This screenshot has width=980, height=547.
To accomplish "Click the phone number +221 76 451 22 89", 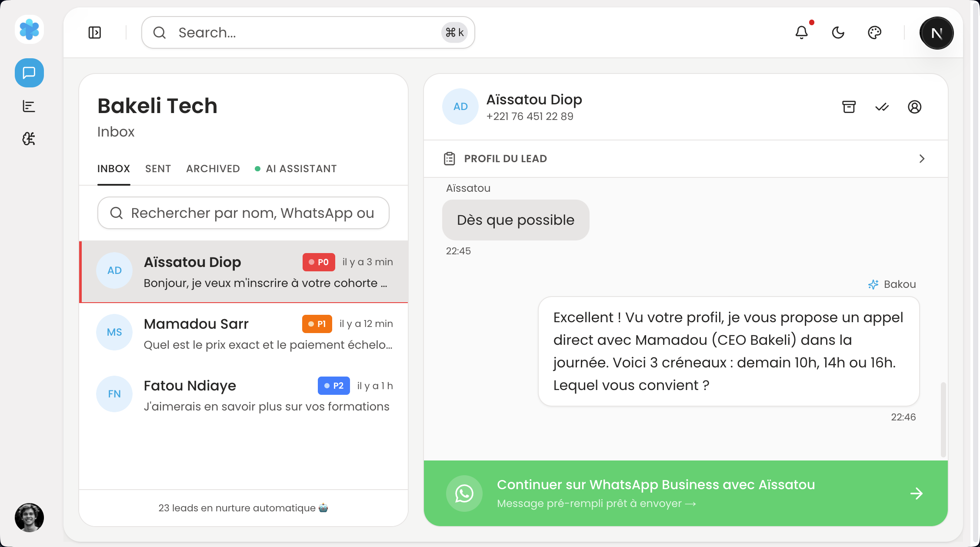I will point(530,117).
